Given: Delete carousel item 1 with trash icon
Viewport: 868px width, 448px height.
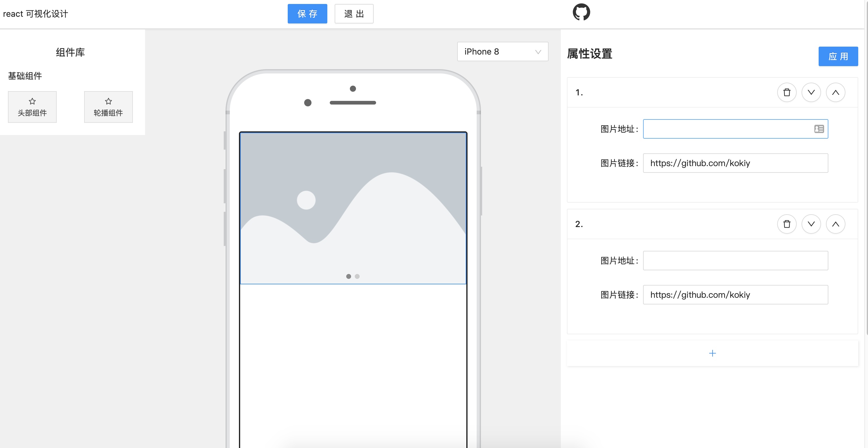Looking at the screenshot, I should [786, 92].
